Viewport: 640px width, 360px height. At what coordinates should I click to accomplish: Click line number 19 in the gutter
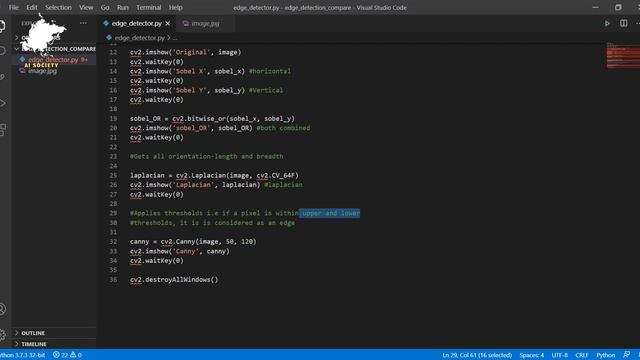[113, 119]
